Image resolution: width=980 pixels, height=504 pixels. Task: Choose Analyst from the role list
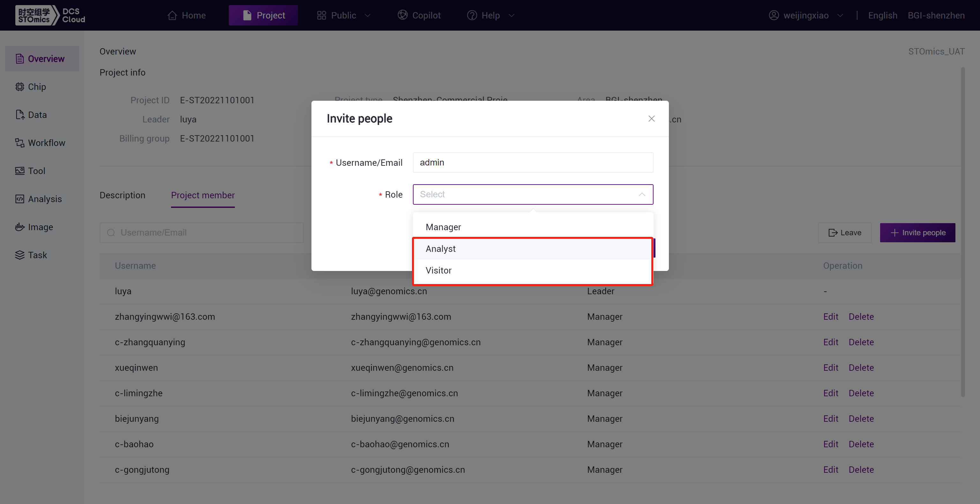pos(441,249)
